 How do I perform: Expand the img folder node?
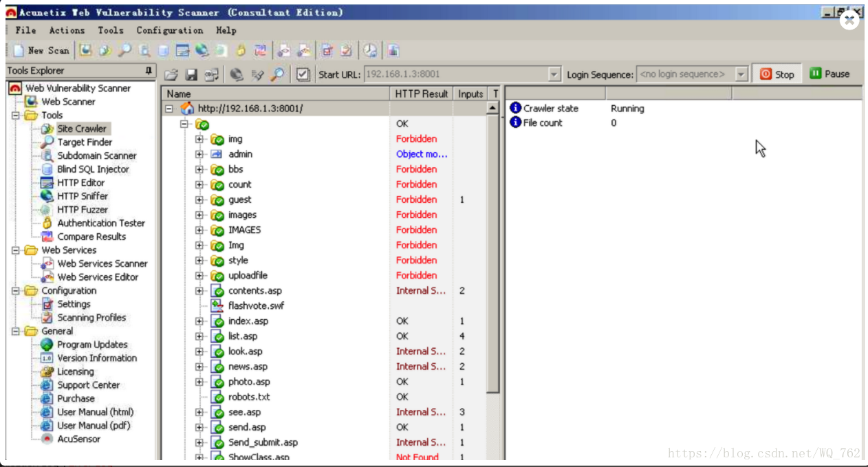pos(199,139)
